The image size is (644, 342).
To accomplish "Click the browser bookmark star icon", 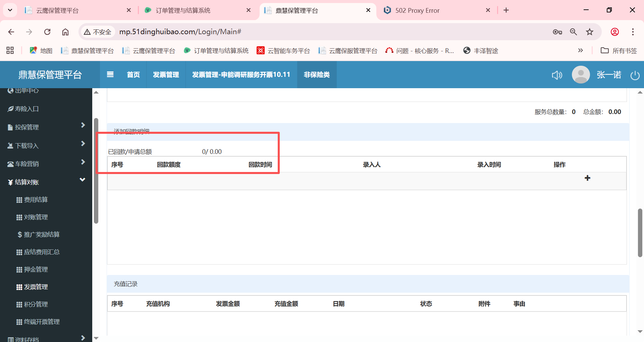I will click(x=589, y=32).
